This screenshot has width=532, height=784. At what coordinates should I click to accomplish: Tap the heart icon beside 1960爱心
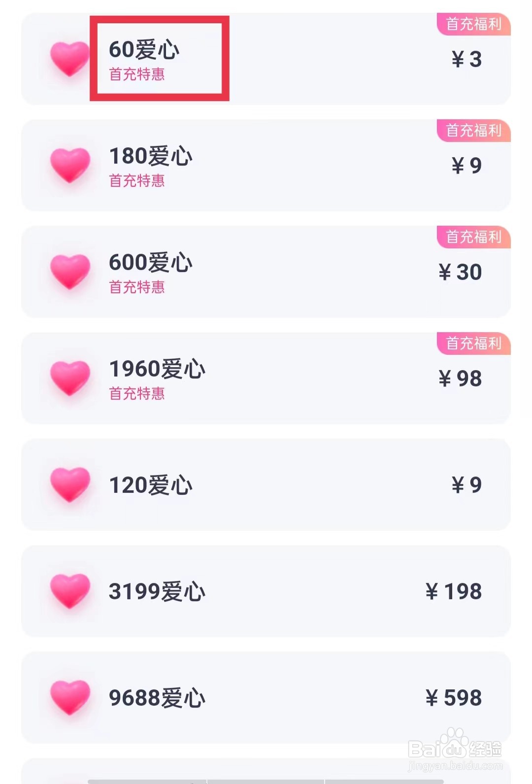70,378
